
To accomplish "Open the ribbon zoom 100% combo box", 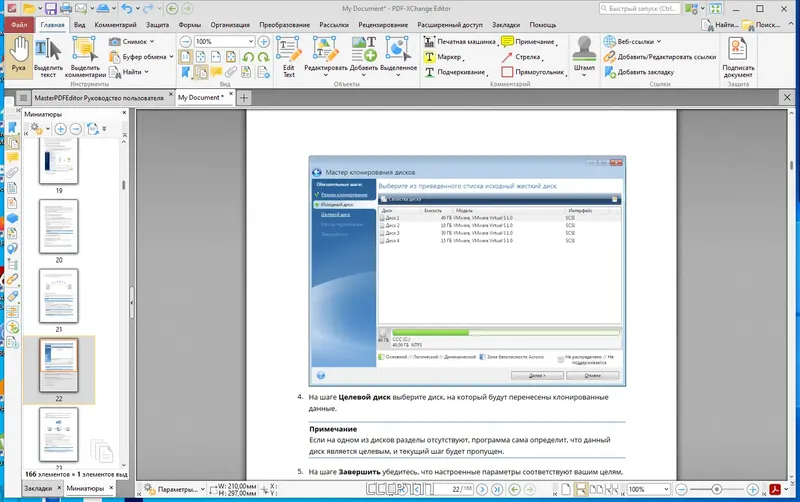I will click(224, 41).
